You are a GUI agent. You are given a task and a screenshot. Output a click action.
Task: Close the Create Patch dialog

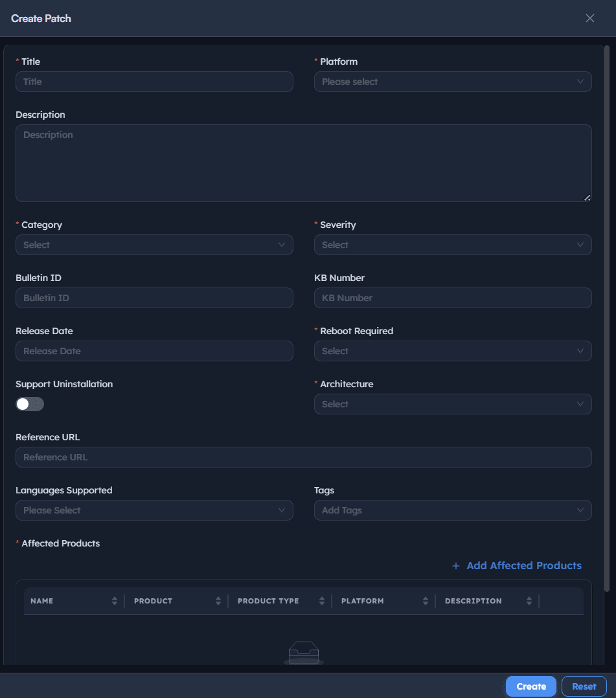tap(589, 18)
